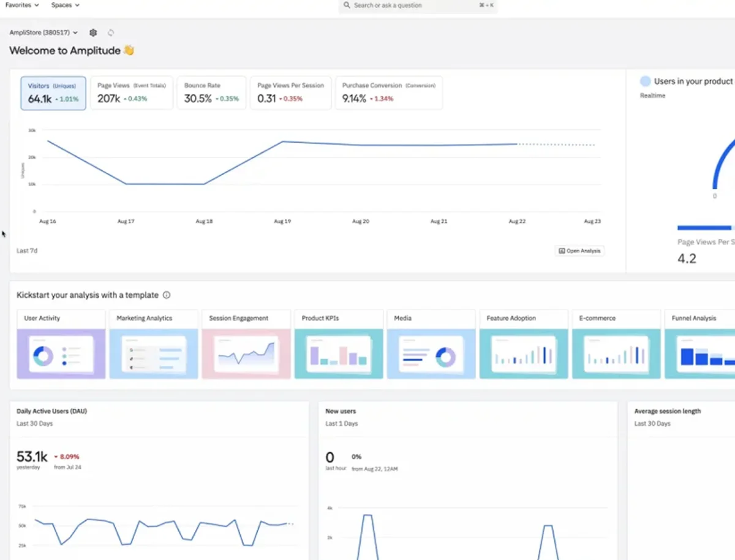
Task: Open the Marketing Analytics template card
Action: [154, 344]
